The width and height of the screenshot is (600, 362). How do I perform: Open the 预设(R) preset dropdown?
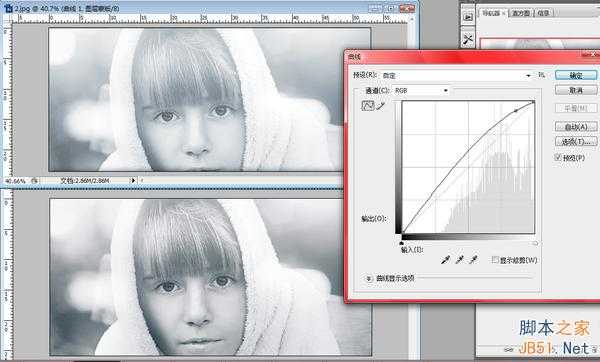pos(457,76)
